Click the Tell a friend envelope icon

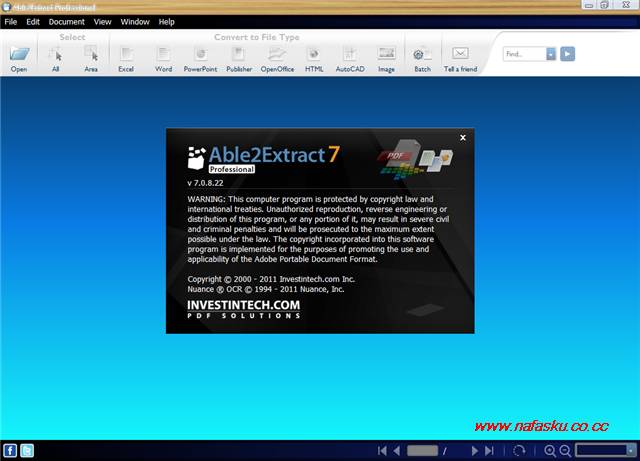click(x=460, y=53)
